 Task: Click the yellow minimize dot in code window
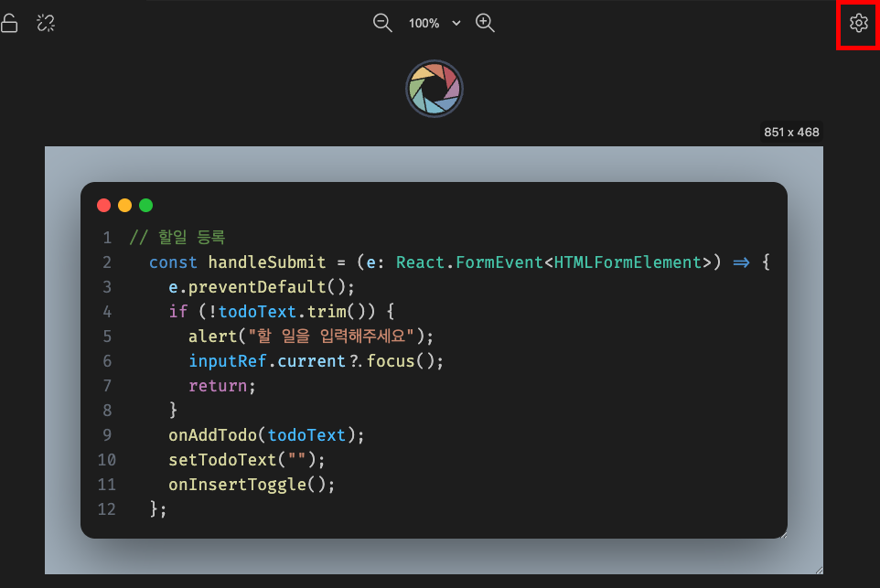coord(124,206)
